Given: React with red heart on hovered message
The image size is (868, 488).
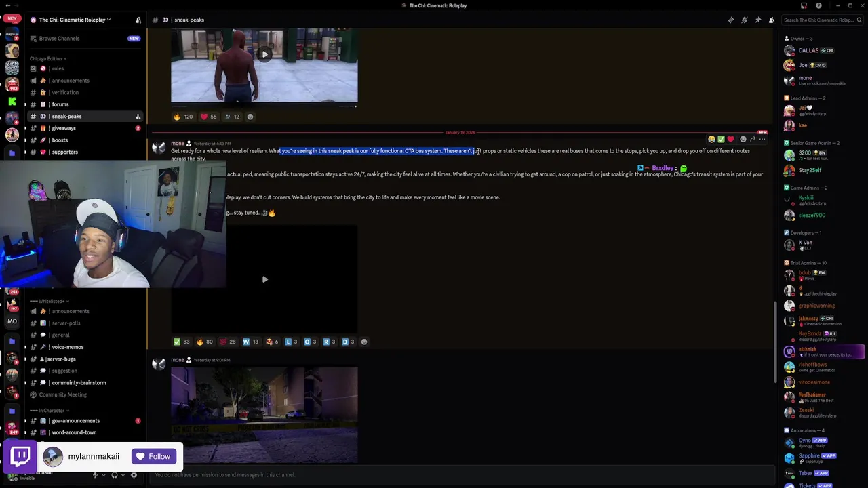Looking at the screenshot, I should [730, 139].
